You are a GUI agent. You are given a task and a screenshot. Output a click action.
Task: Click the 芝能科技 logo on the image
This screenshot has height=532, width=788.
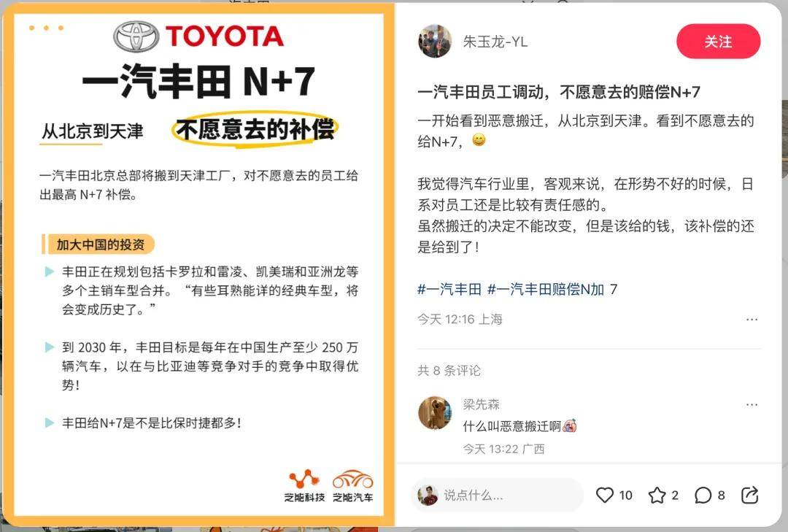point(304,486)
